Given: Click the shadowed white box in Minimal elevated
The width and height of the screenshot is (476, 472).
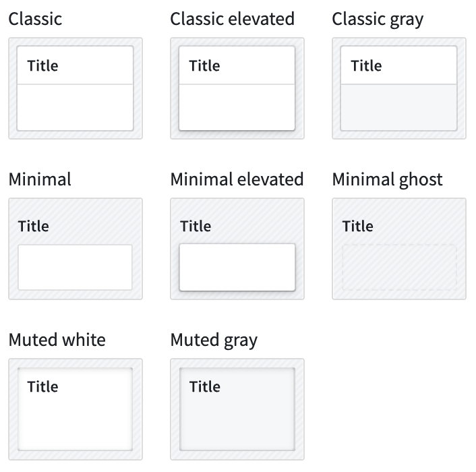Looking at the screenshot, I should point(237,267).
